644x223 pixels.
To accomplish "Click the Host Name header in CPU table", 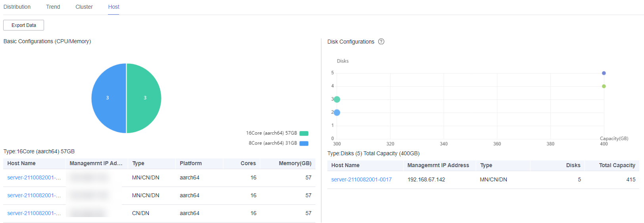I will pyautogui.click(x=21, y=163).
